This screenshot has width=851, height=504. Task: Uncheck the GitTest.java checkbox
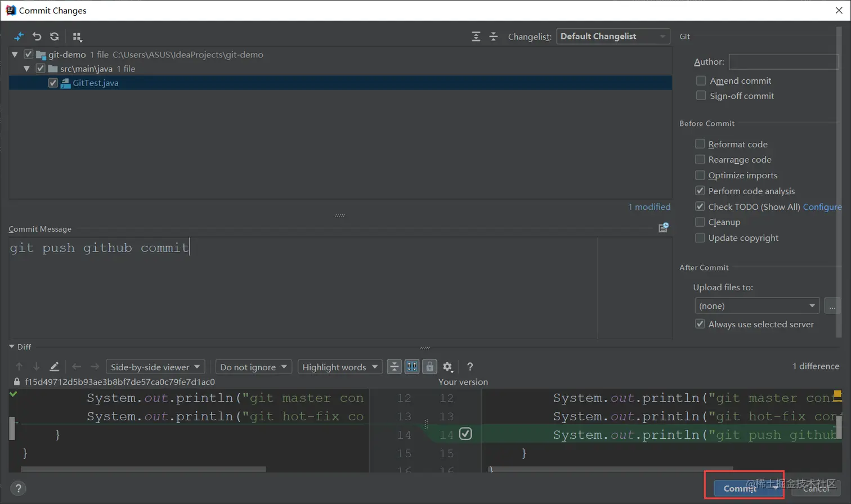coord(53,83)
